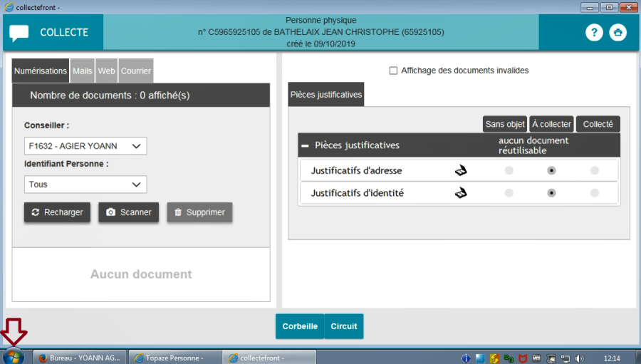Open the Identifiant Personne dropdown

pos(85,184)
